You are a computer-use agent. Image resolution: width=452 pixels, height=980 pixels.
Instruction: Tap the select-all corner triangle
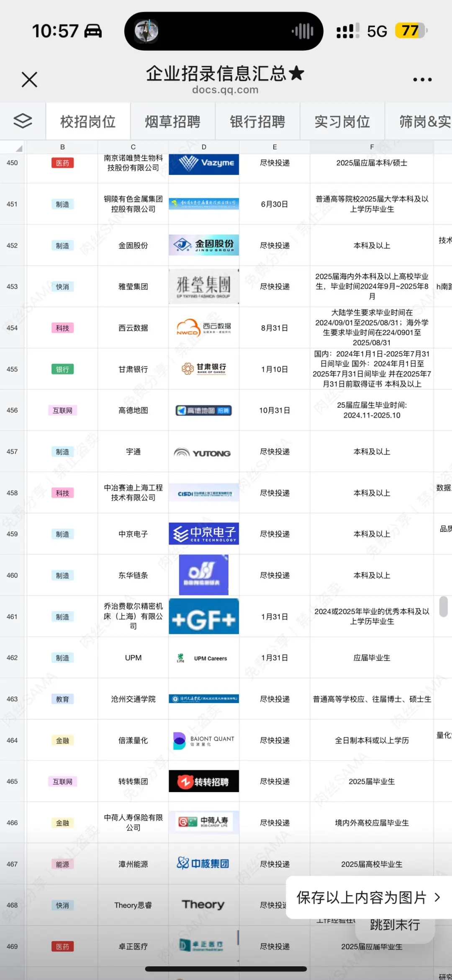[x=18, y=148]
